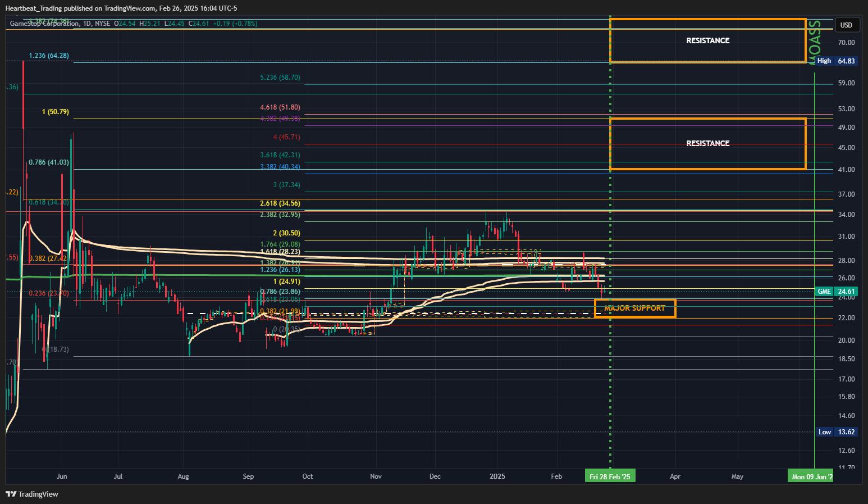
Task: Click the green MOASS vertical label
Action: 815,42
